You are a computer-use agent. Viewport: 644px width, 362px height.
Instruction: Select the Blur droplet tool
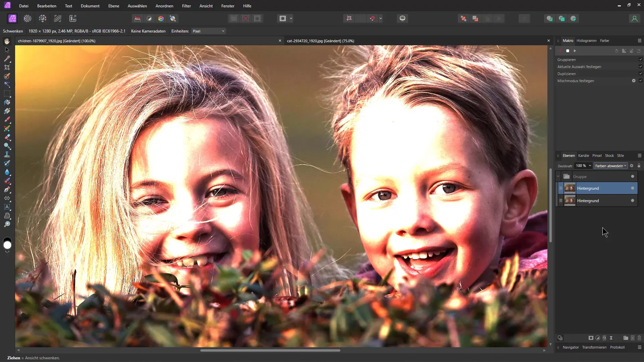(7, 172)
